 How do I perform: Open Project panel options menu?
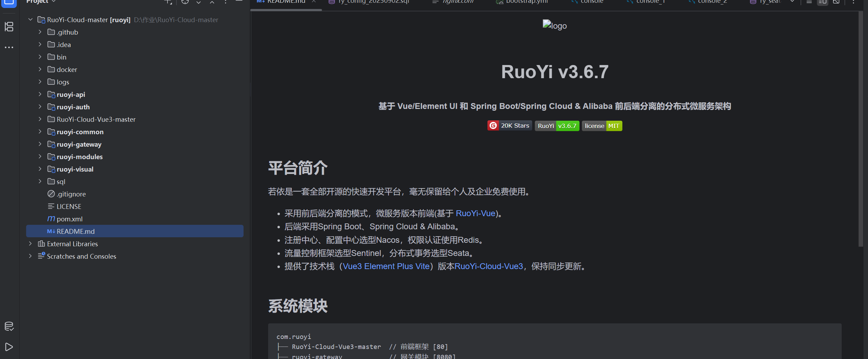click(x=226, y=2)
